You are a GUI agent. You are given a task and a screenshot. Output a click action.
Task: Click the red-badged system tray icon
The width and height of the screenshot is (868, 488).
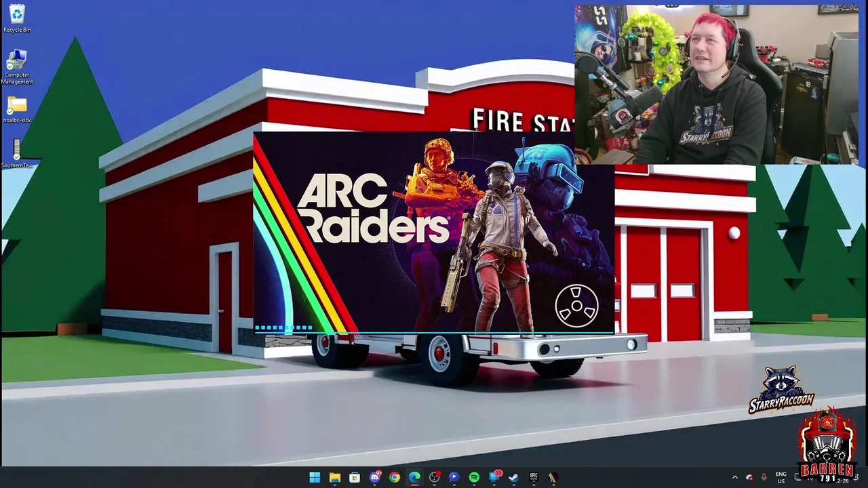[x=749, y=477]
